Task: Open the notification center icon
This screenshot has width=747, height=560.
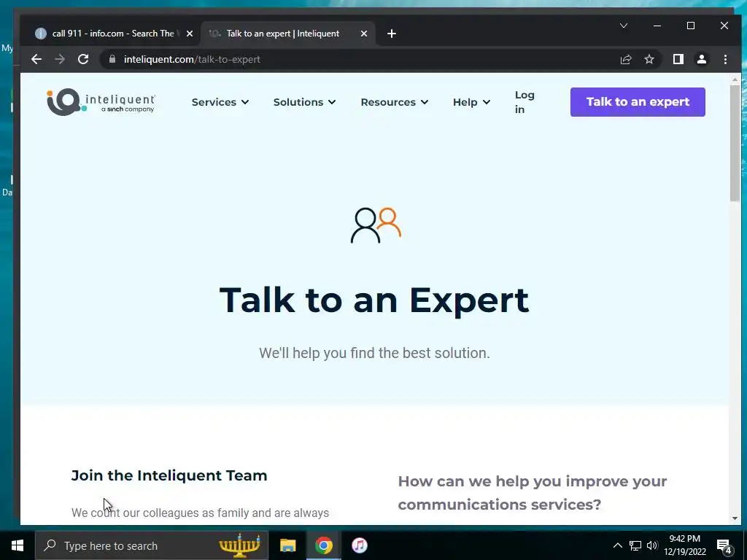Action: coord(724,546)
